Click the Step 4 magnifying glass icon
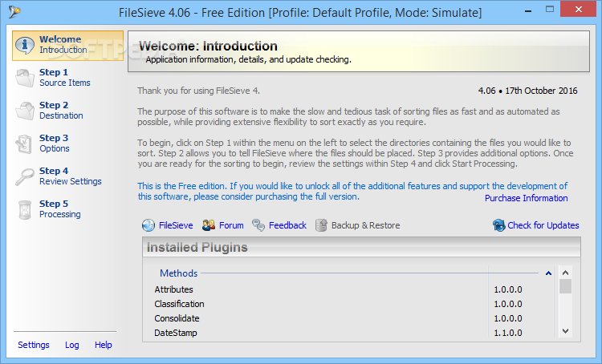Image resolution: width=602 pixels, height=364 pixels. (25, 177)
